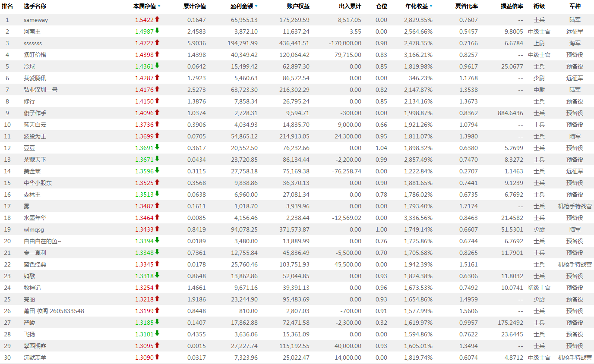Select annualized return 3,336.56%

coord(418,218)
